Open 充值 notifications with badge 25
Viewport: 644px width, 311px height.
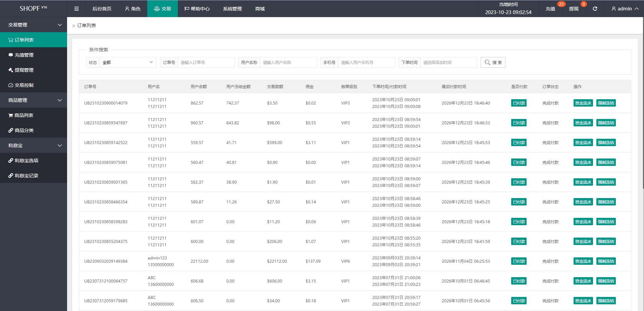[550, 9]
